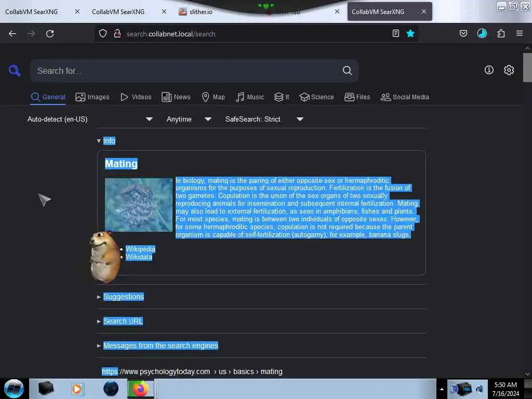Viewport: 532px width, 399px height.
Task: Click the volume tray icon
Action: click(480, 389)
